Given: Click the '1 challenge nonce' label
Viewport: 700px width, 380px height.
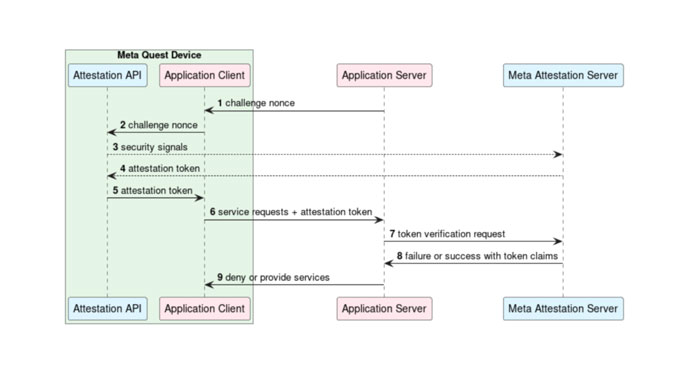Looking at the screenshot, I should (x=256, y=103).
